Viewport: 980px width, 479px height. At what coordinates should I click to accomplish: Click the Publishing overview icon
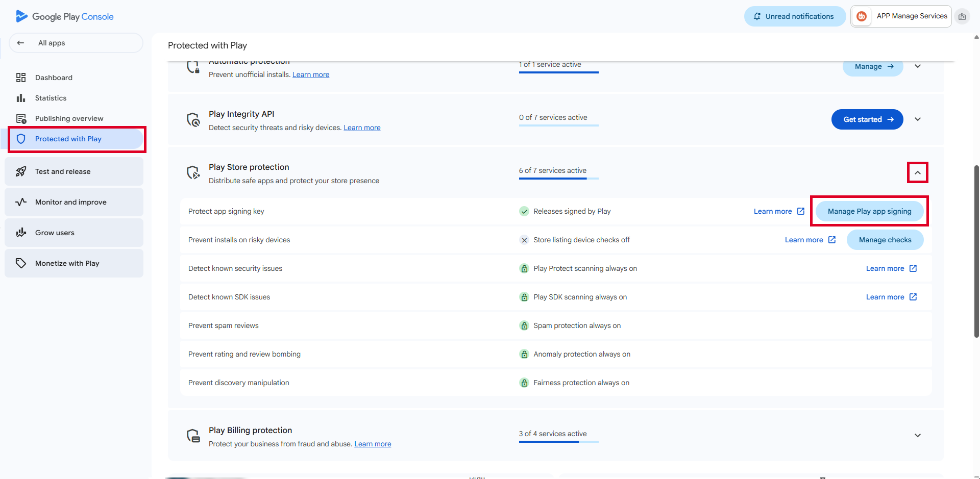[x=21, y=118]
